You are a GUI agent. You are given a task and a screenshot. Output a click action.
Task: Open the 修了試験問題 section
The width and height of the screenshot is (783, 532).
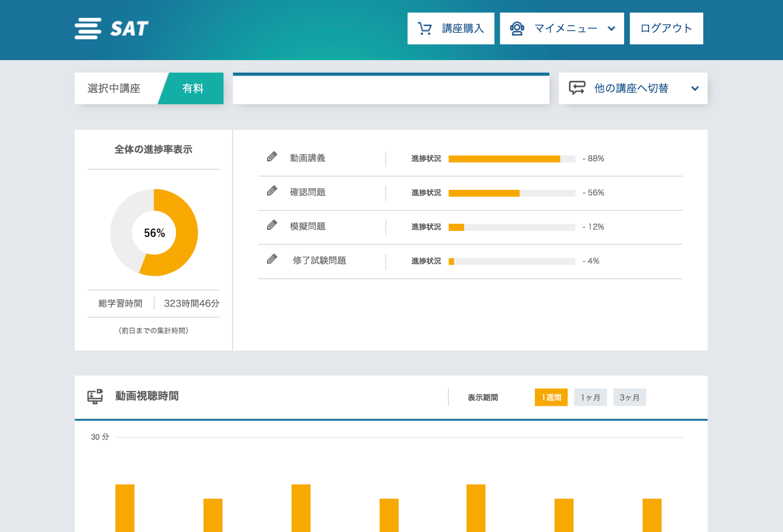(x=320, y=261)
